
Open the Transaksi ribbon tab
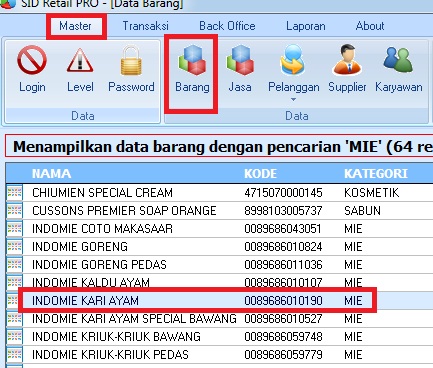pyautogui.click(x=145, y=26)
